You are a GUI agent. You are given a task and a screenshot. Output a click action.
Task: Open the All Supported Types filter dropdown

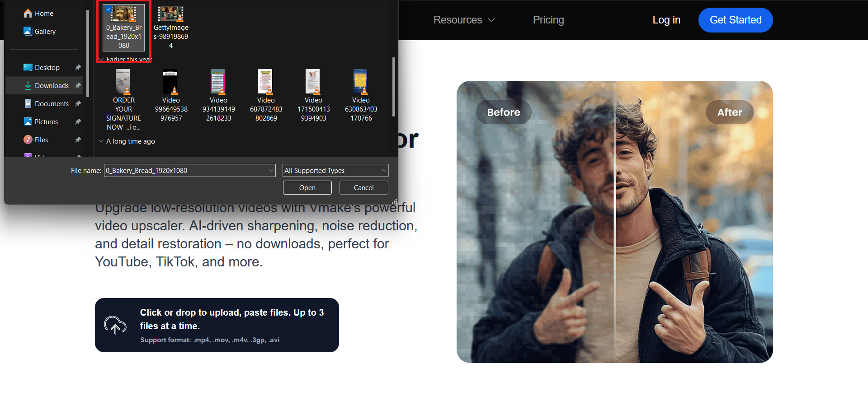335,171
